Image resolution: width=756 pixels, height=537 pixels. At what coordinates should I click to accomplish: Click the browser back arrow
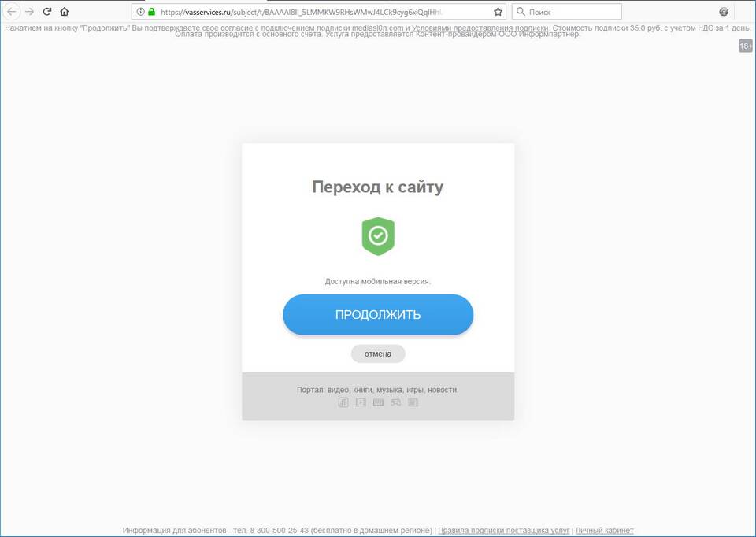tap(11, 12)
